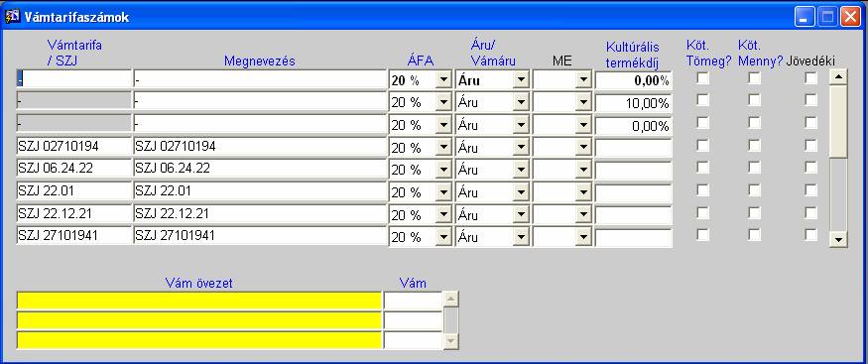Tick Köt. Menny checkbox in SZJ 06.24.22 row

(755, 168)
